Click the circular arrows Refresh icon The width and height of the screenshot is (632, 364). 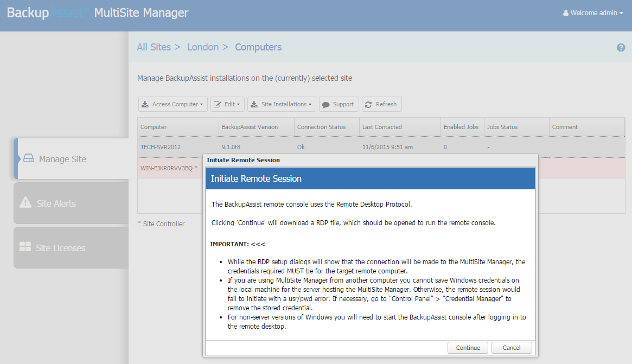coord(368,104)
